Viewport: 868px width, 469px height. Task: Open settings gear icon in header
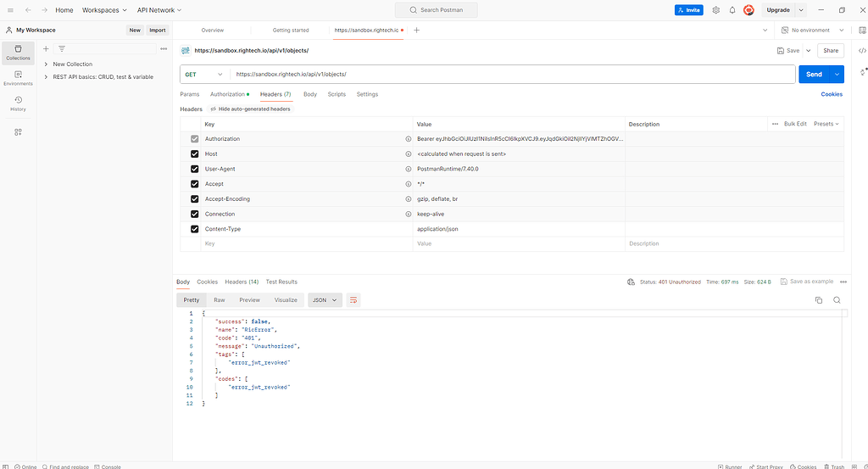[x=716, y=10]
